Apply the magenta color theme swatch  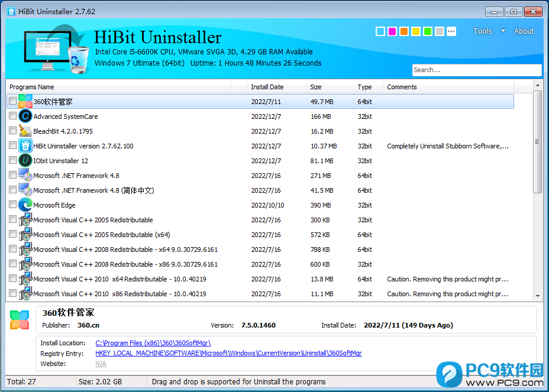coord(392,31)
